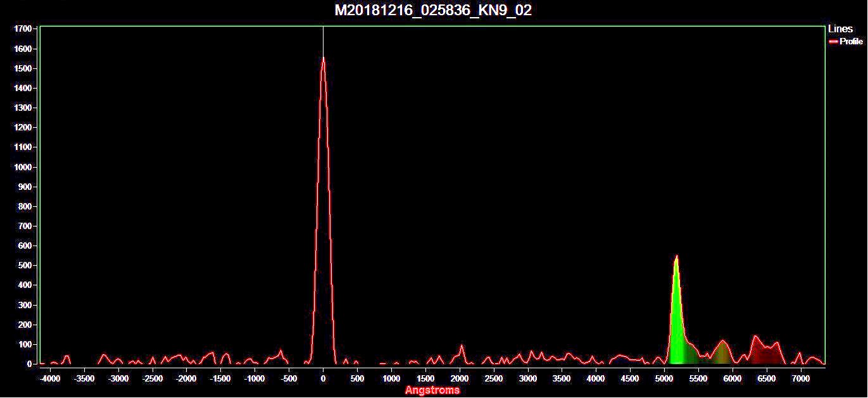This screenshot has height=398, width=868.
Task: Click the 0 x-axis tick label
Action: (x=323, y=378)
